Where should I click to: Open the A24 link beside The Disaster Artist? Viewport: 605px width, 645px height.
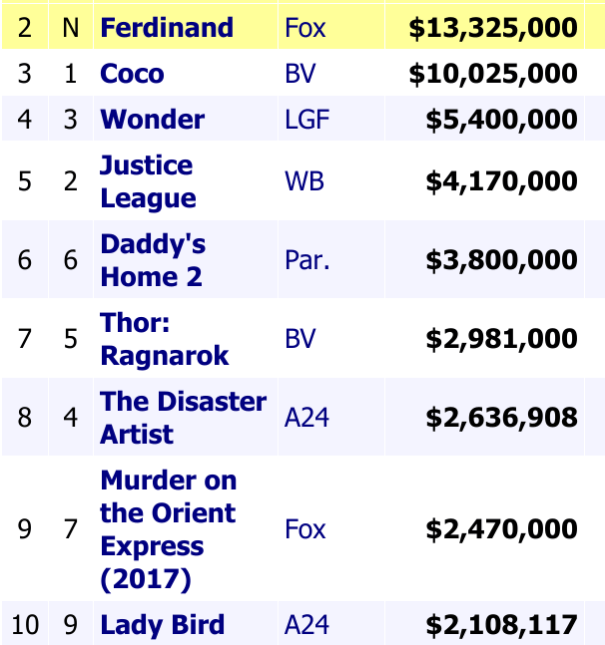pyautogui.click(x=306, y=418)
